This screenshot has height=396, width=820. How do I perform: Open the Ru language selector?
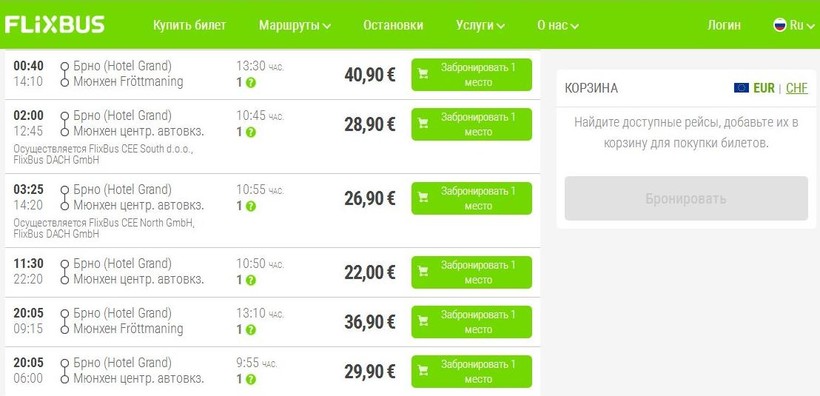[x=795, y=25]
